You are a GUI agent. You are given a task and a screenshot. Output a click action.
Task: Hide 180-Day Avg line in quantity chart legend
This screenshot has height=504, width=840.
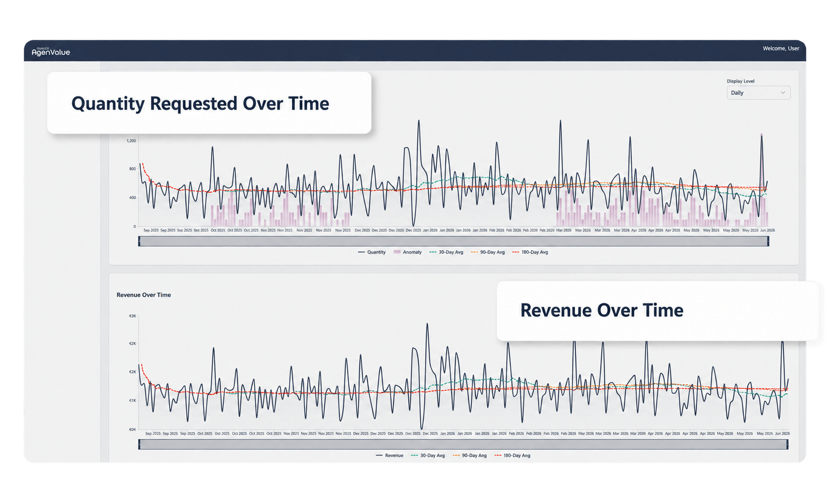tap(530, 252)
